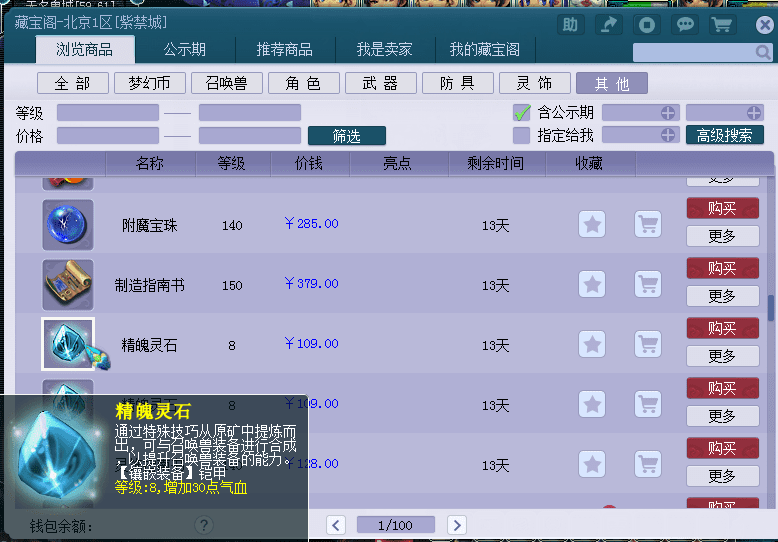
Task: Select the 全部 category filter
Action: (73, 83)
